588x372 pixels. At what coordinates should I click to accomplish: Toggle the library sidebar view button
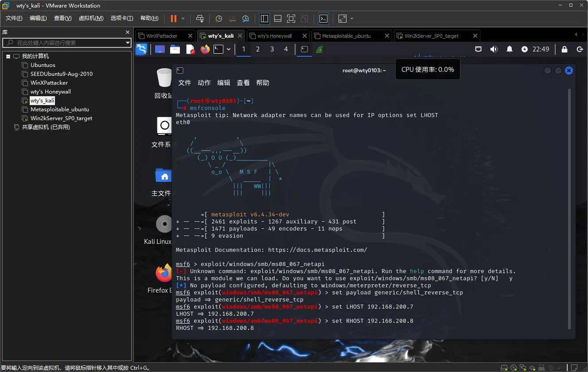[x=265, y=19]
